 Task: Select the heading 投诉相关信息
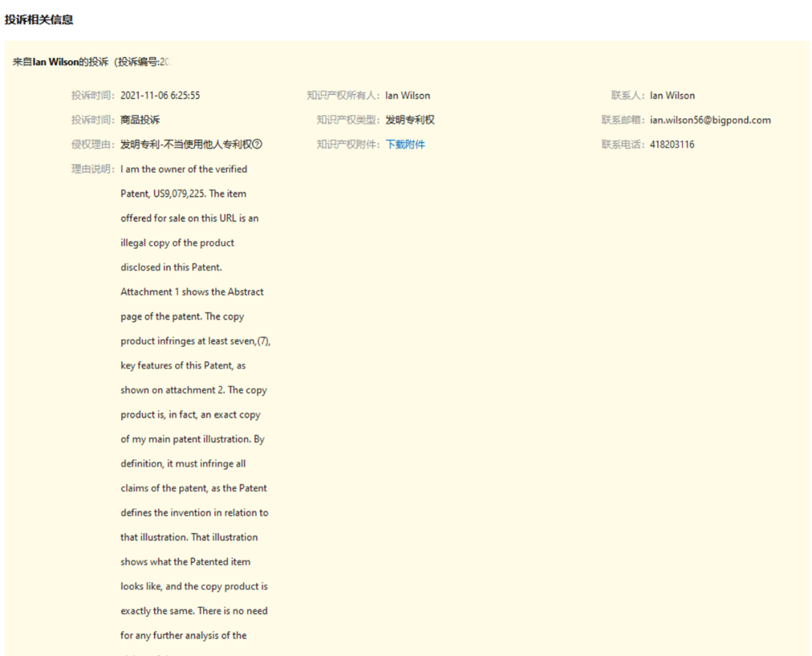(39, 20)
